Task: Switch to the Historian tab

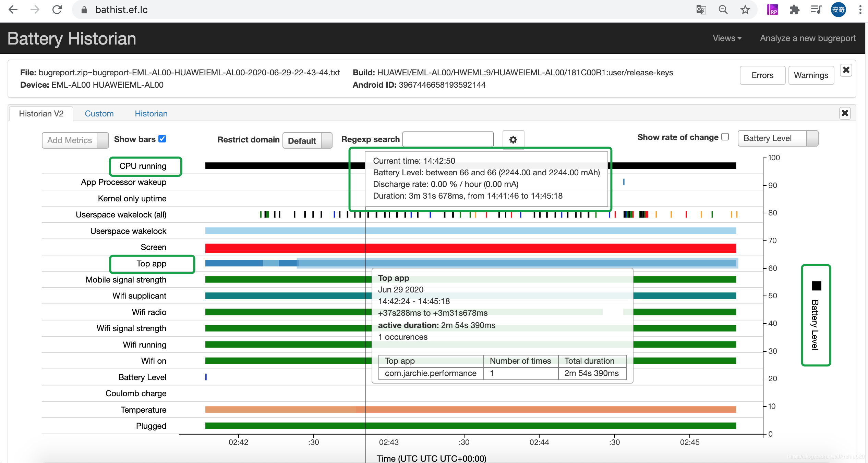Action: [x=151, y=114]
